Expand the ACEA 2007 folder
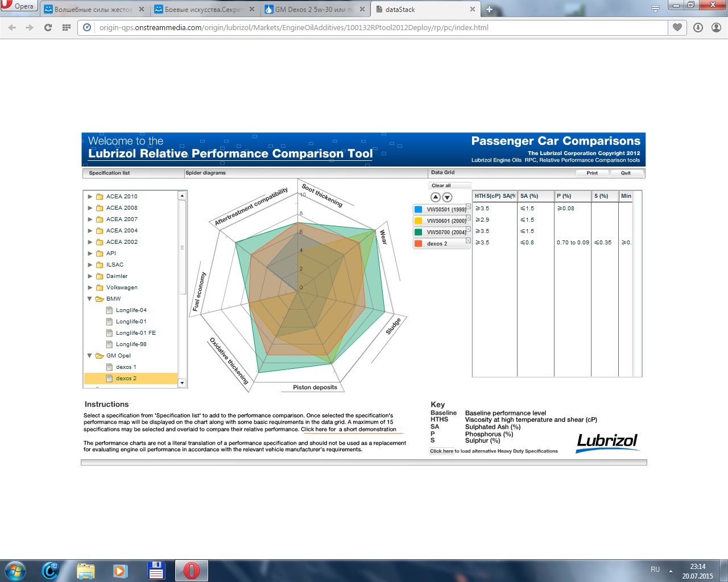The width and height of the screenshot is (728, 582). (90, 219)
